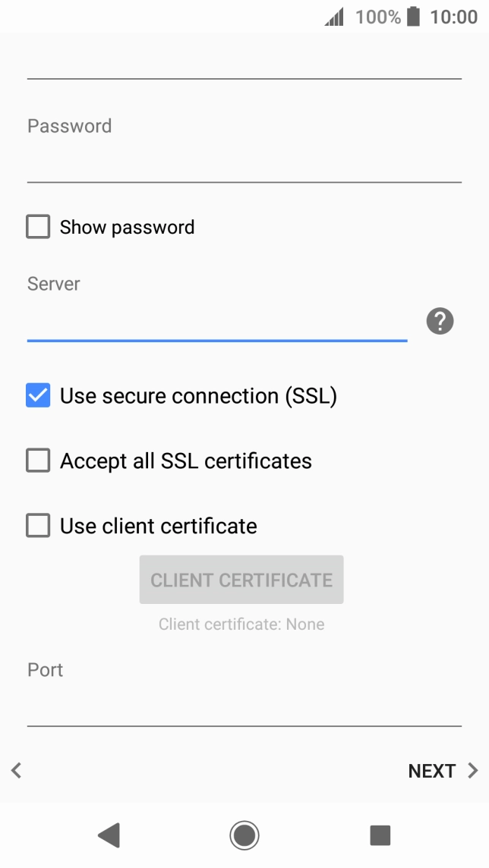
Task: Tap the left-pointing back chevron
Action: [x=15, y=770]
